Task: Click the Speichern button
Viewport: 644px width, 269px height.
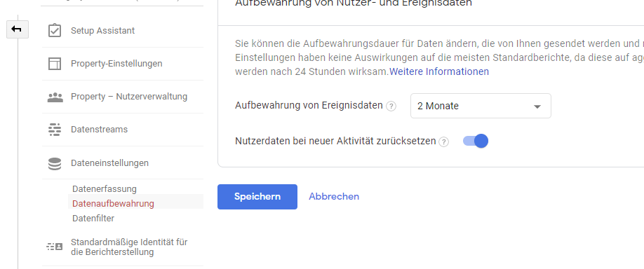Action: click(x=257, y=197)
